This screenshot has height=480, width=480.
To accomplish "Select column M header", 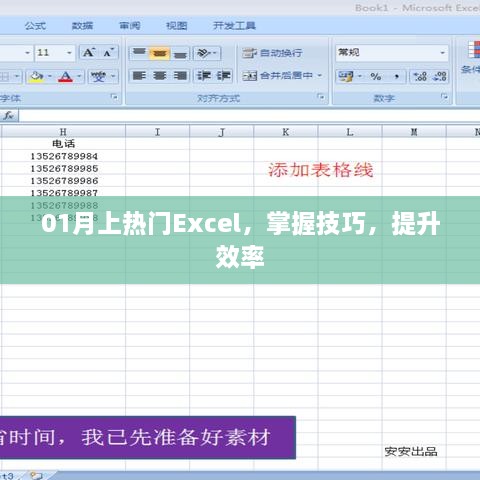I will [414, 132].
